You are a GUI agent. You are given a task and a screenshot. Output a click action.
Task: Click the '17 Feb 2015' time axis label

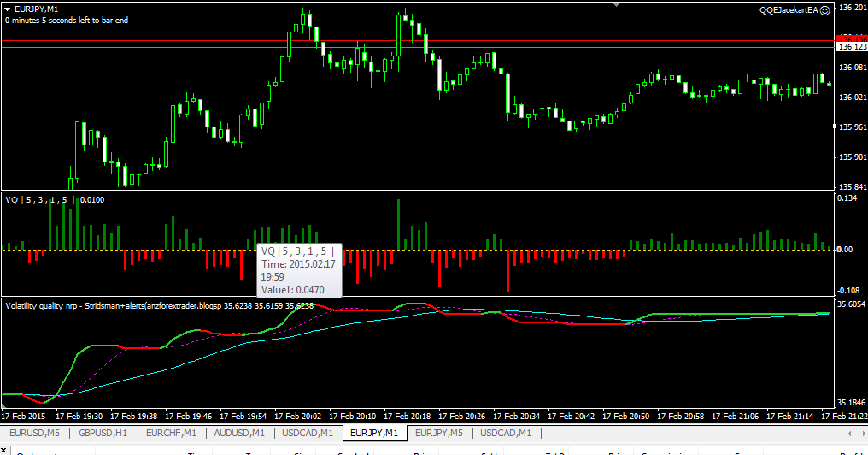[x=23, y=417]
